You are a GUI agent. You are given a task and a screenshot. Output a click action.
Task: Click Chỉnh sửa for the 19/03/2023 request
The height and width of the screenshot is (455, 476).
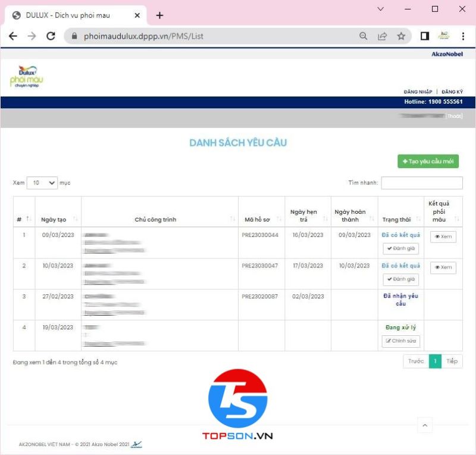click(400, 341)
